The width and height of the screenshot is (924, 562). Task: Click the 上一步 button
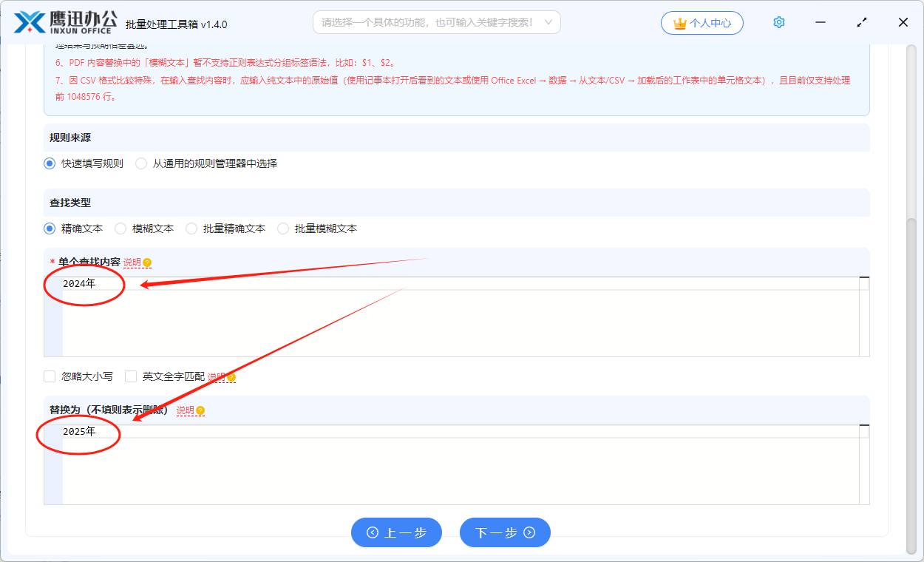coord(396,532)
